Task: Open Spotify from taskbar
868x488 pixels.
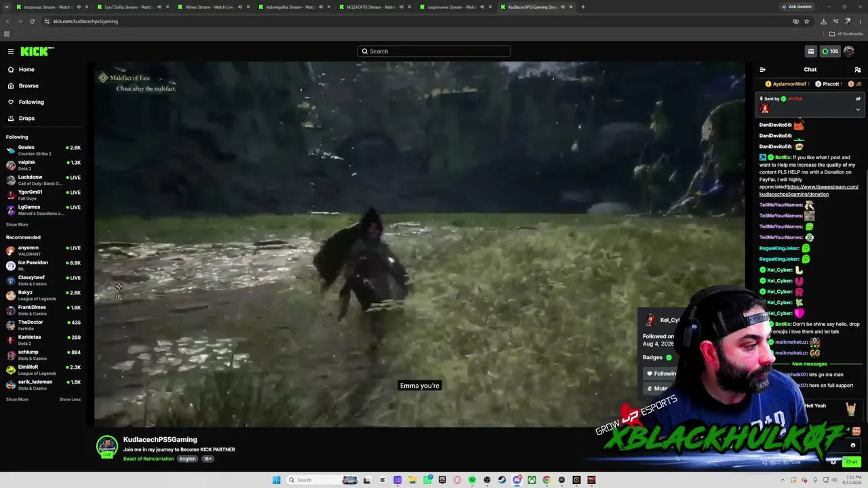Action: click(x=472, y=480)
